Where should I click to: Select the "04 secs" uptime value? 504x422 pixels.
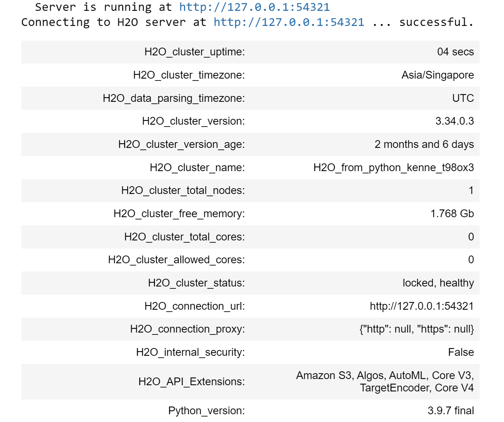click(x=455, y=52)
